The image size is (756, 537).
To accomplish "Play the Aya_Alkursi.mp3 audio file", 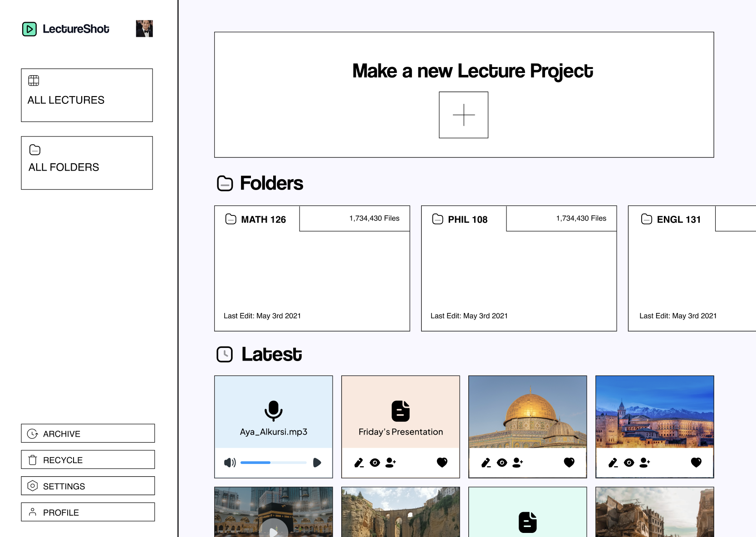I will click(317, 463).
